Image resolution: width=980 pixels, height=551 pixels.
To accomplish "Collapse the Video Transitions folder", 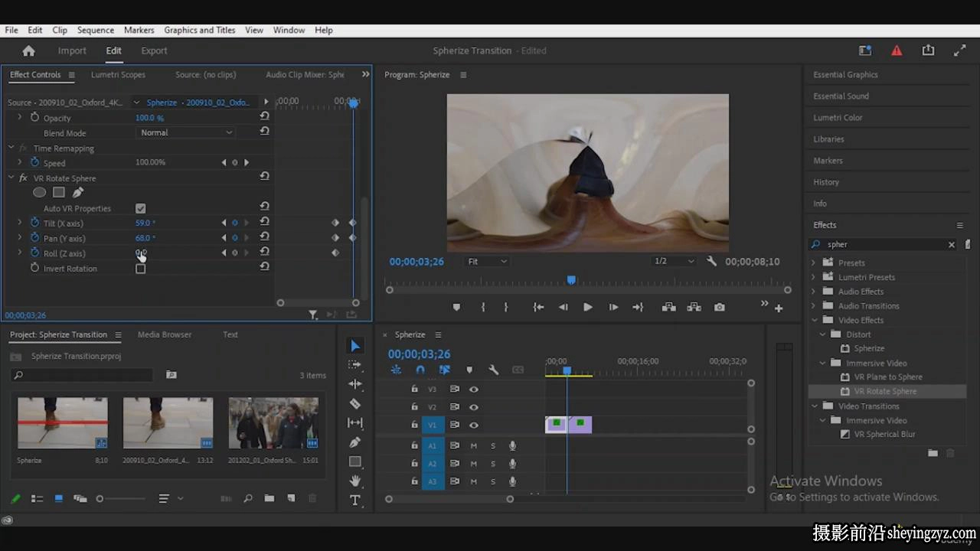I will pos(814,406).
